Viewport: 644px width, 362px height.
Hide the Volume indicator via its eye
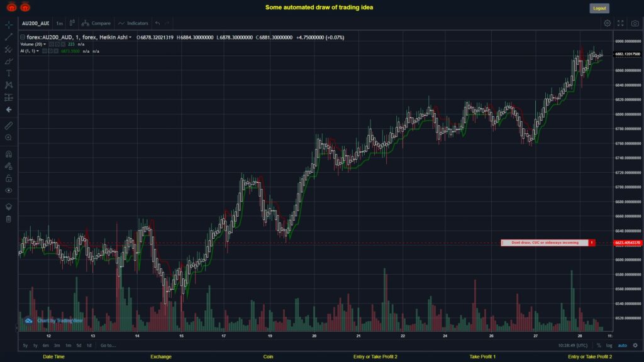coord(52,45)
